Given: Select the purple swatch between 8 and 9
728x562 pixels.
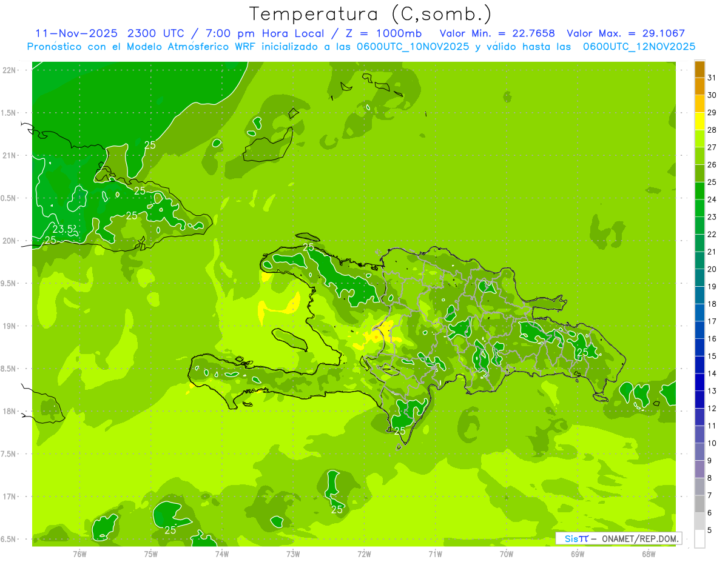Looking at the screenshot, I should [x=699, y=469].
